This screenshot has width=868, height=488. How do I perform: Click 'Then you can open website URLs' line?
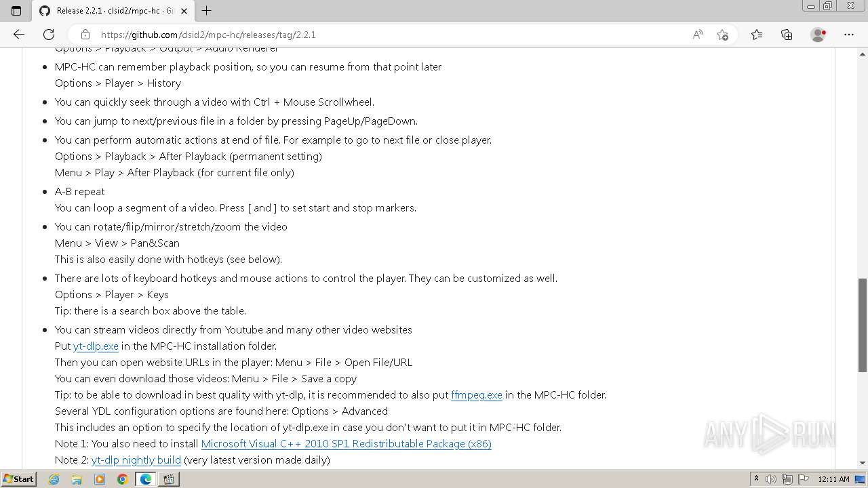(233, 362)
